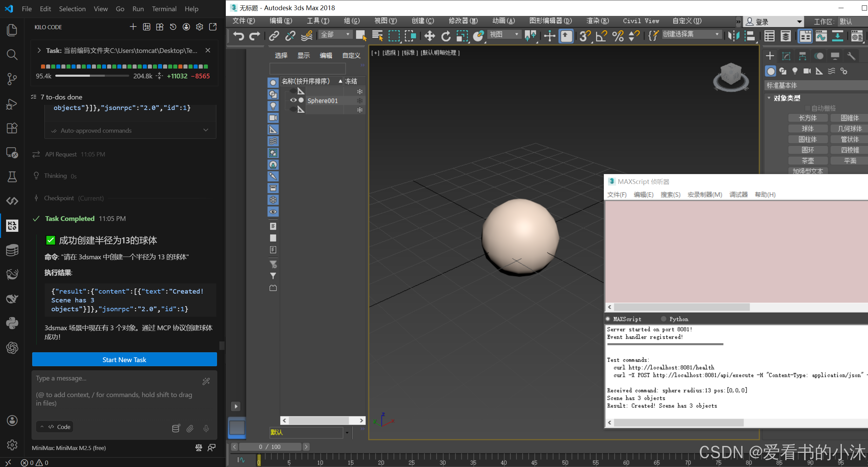The height and width of the screenshot is (467, 868).
Task: Enable the 自动栅格 checkbox
Action: tap(807, 108)
